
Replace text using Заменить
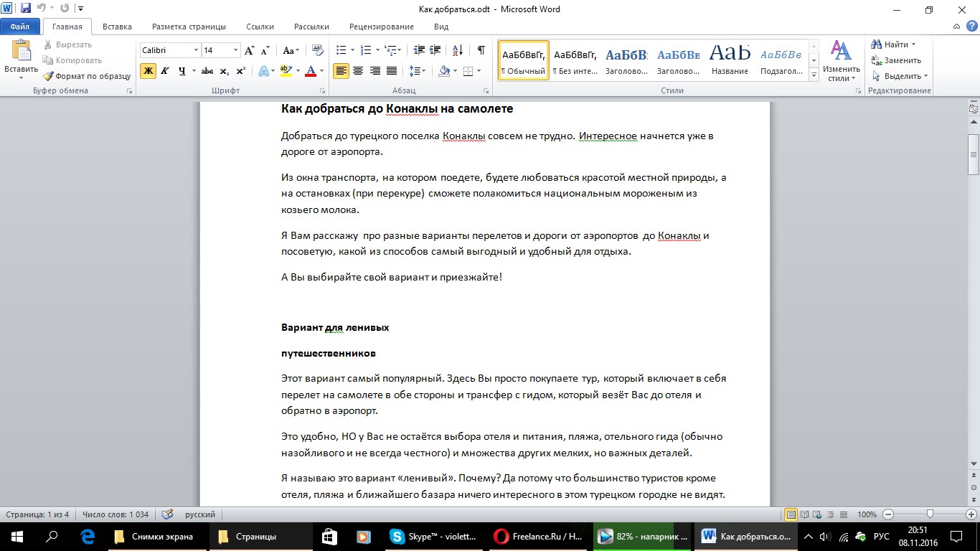coord(896,60)
